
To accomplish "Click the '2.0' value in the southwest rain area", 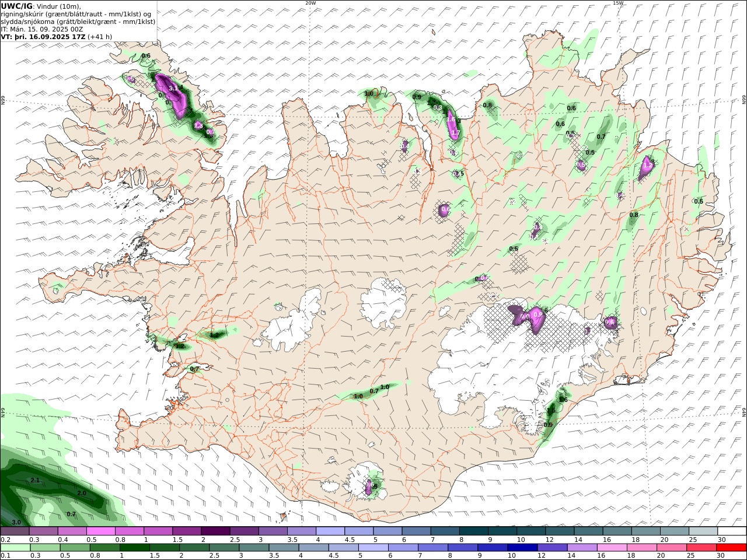I will click(82, 493).
